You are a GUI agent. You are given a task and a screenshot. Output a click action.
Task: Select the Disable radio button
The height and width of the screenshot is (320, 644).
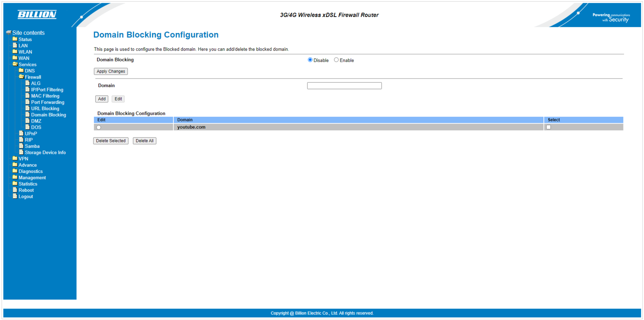[x=310, y=60]
